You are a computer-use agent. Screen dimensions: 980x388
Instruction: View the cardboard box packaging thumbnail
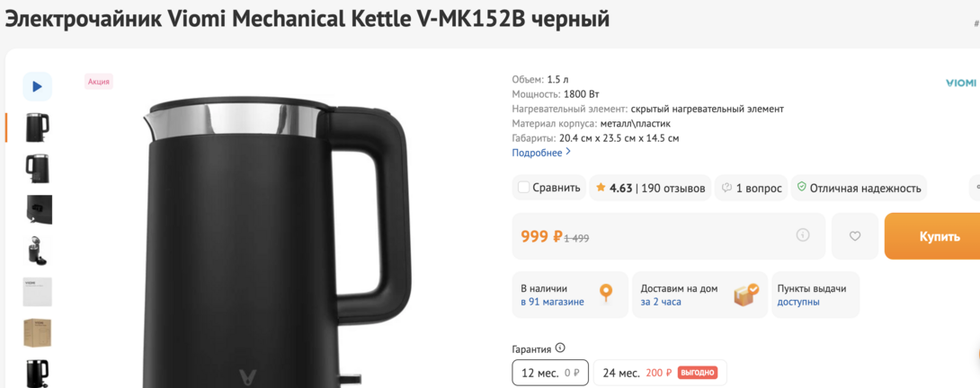point(38,333)
